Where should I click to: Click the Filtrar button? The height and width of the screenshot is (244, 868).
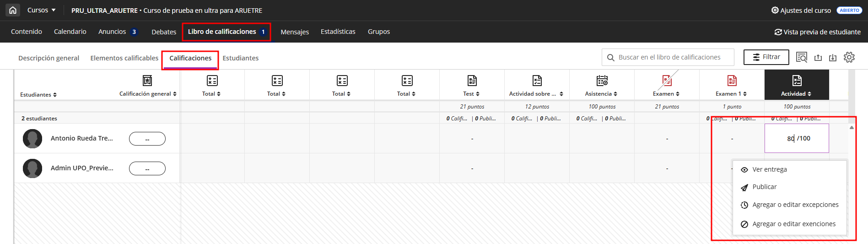(766, 57)
